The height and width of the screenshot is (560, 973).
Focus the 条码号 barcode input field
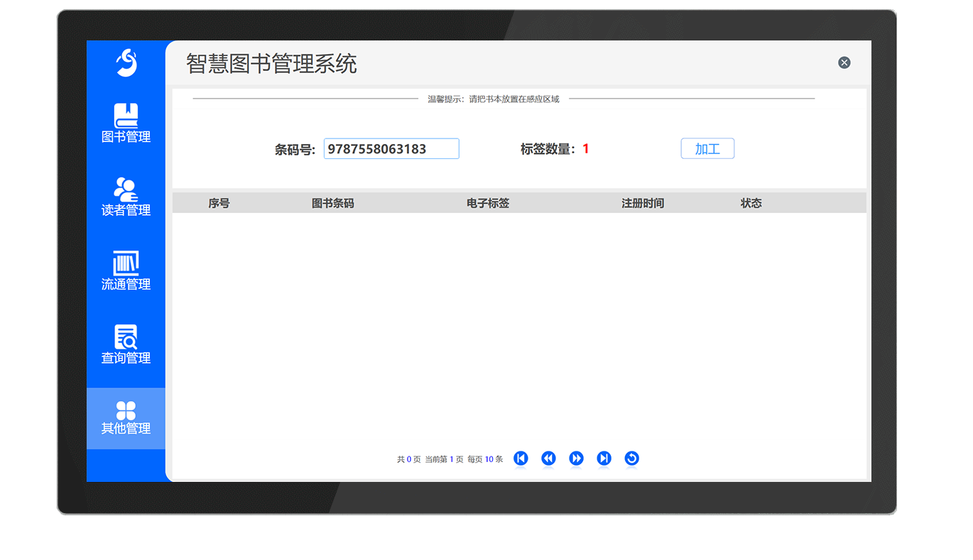pyautogui.click(x=391, y=148)
